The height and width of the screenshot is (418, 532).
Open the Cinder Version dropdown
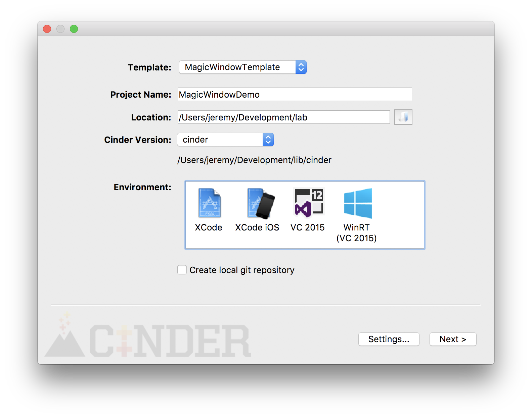(x=225, y=140)
